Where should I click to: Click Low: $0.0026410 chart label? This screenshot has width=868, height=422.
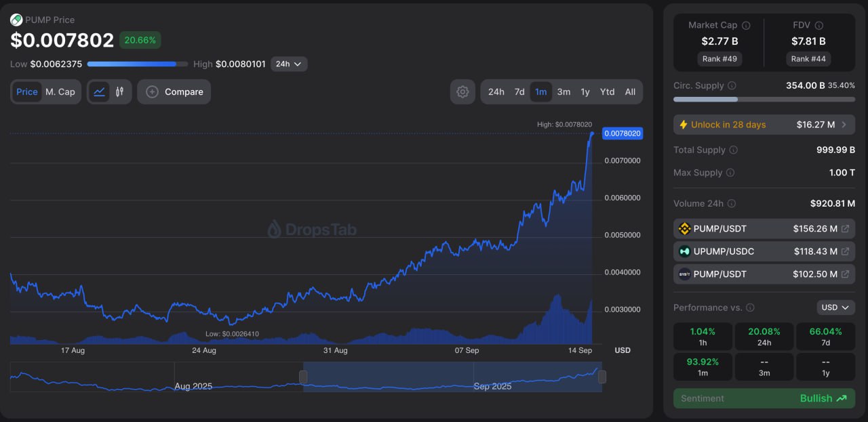point(232,334)
